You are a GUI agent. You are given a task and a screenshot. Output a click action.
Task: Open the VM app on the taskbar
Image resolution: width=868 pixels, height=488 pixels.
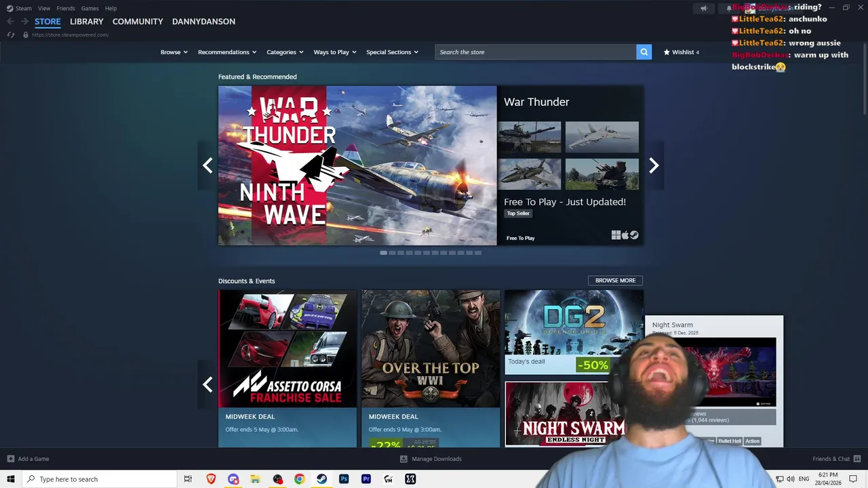coord(388,479)
